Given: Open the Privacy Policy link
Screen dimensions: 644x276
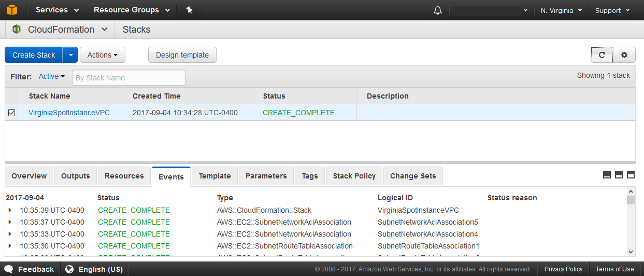Looking at the screenshot, I should tap(563, 269).
